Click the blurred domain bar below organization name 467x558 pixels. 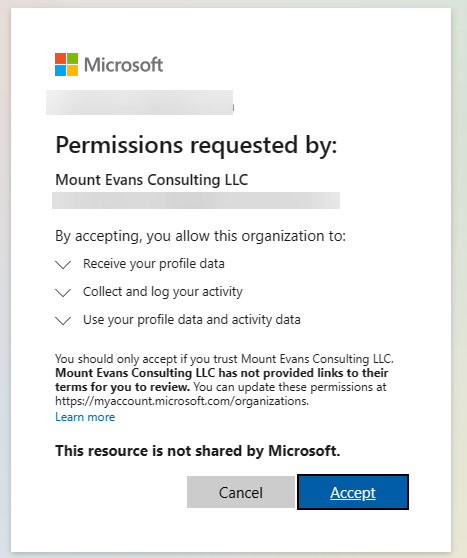coord(196,200)
